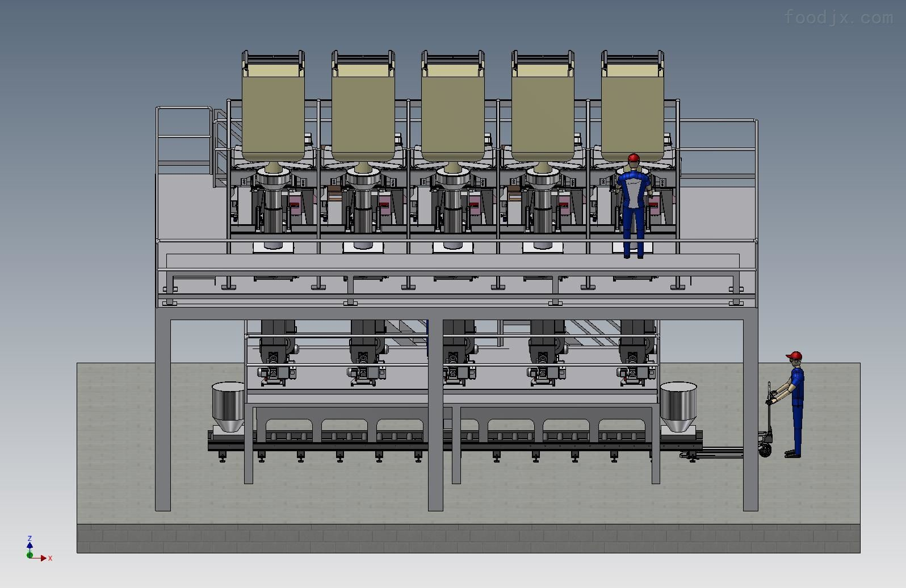Select the platform's far left support leg
Viewport: 906px width, 588px height.
click(163, 414)
